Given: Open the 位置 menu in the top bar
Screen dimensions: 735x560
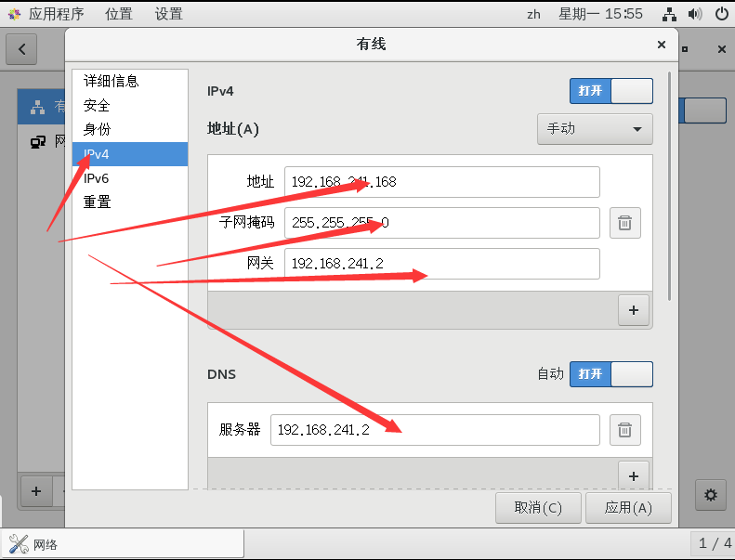Looking at the screenshot, I should tap(119, 14).
